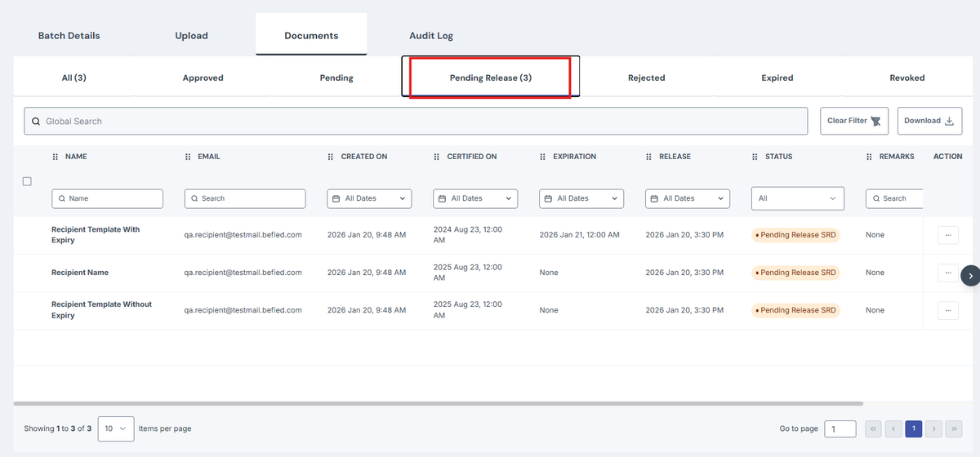Grab the CERTIFIED ON column drag handle icon
The height and width of the screenshot is (457, 980).
[x=437, y=157]
